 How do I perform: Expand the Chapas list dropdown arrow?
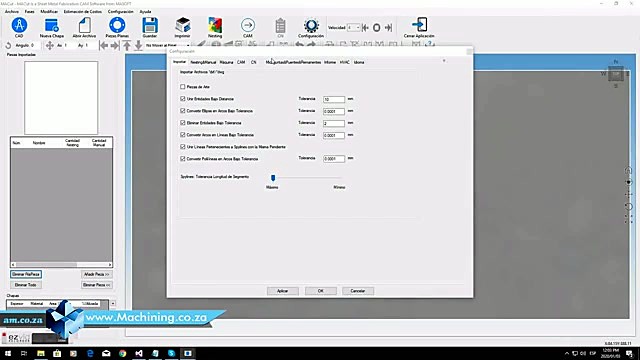[113, 303]
